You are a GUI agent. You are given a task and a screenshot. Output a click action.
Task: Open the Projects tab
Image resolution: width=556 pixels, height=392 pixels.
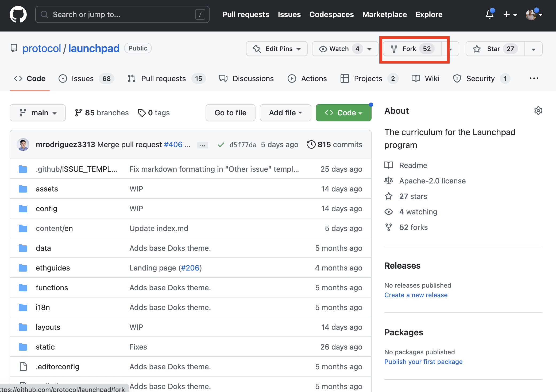click(x=369, y=79)
